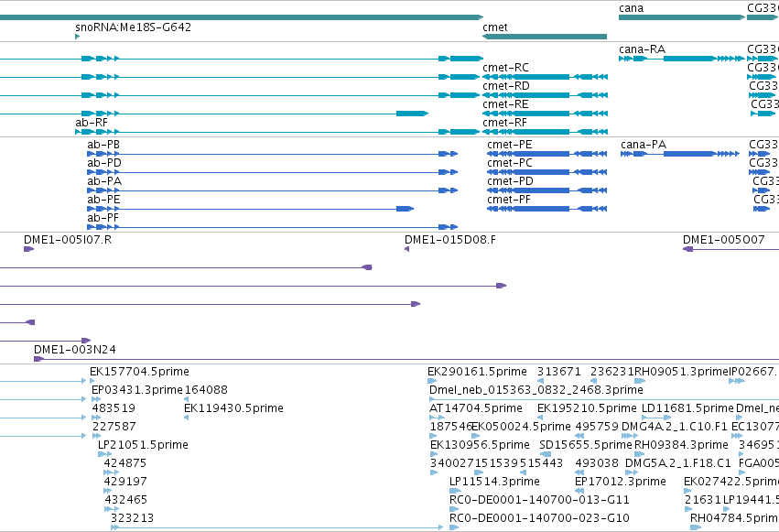
Task: Click the cmet-PF protein label
Action: pyautogui.click(x=509, y=200)
